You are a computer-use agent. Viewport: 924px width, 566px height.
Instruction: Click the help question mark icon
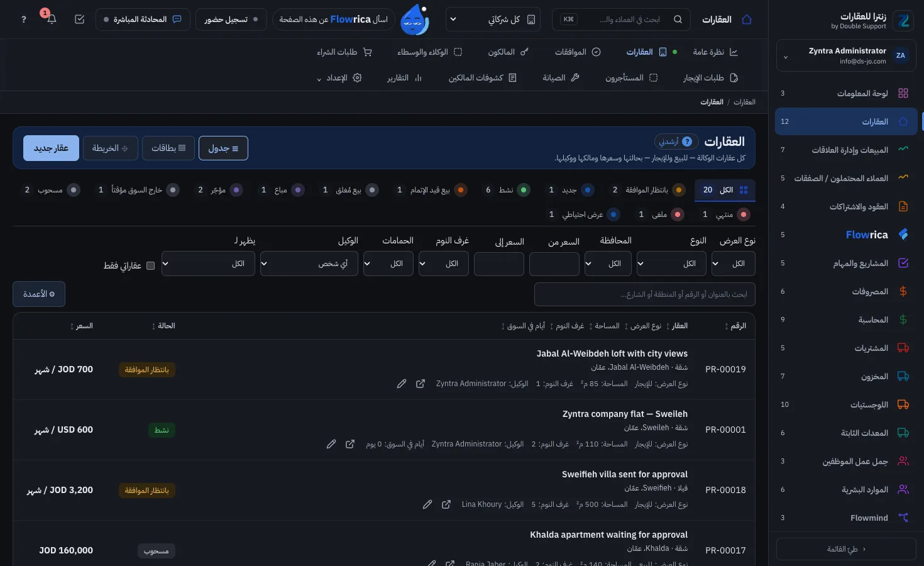pos(24,19)
